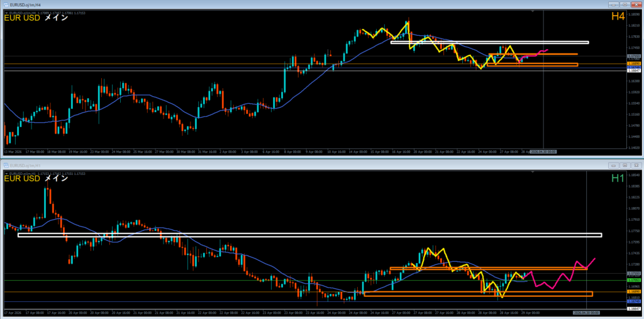Screen dimensions: 644x319
Task: Close the EURUSD H1 chart window
Action: [x=635, y=165]
